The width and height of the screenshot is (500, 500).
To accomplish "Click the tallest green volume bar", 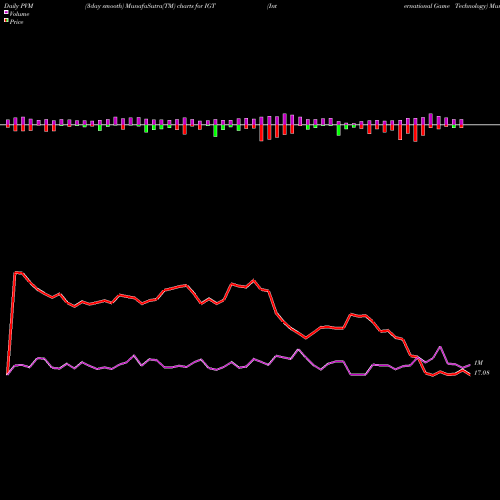I will (x=215, y=131).
